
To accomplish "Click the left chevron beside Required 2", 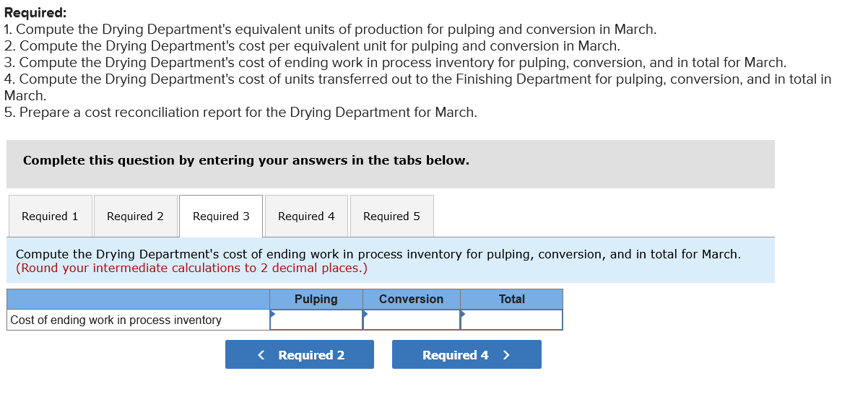I will pos(261,355).
